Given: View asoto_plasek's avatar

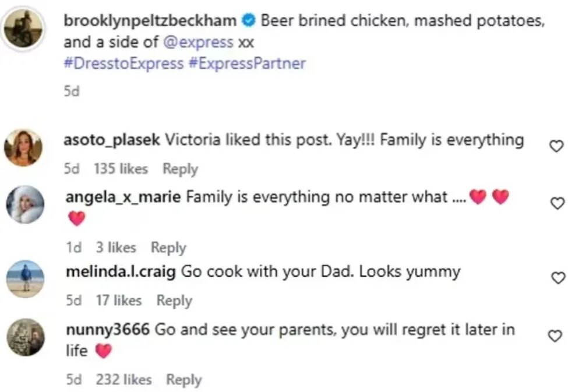Looking at the screenshot, I should [x=23, y=147].
